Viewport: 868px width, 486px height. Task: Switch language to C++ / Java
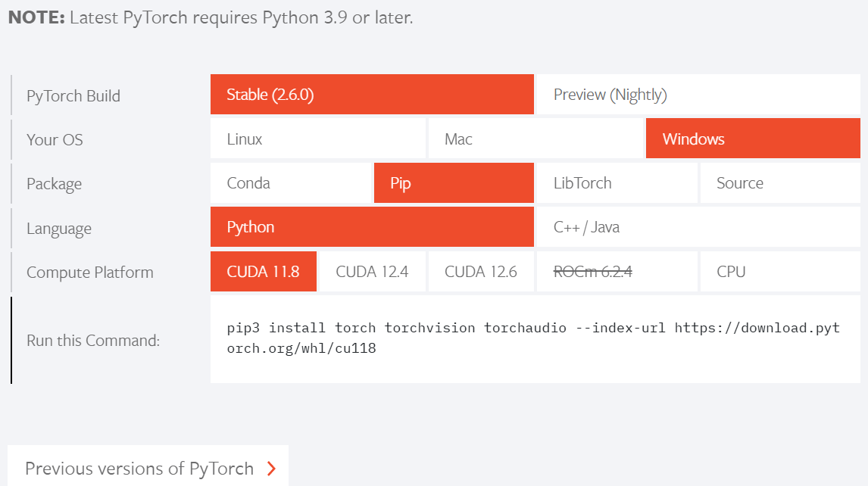[698, 227]
